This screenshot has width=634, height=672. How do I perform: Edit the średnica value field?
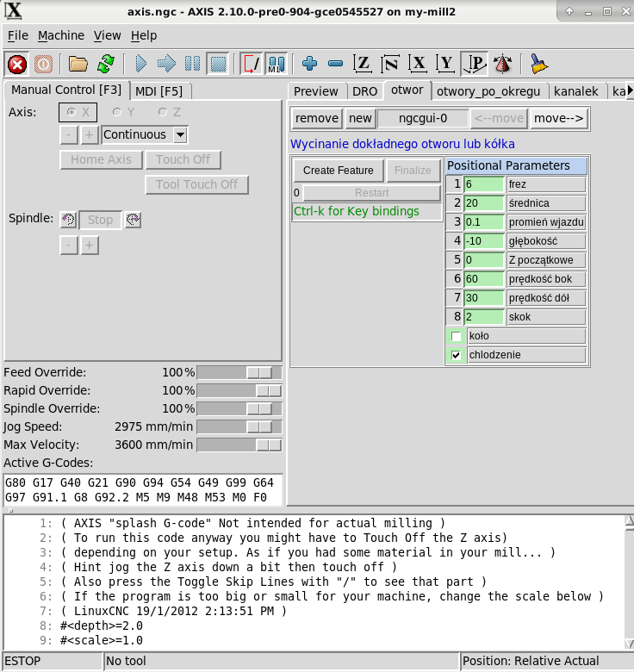pyautogui.click(x=483, y=203)
